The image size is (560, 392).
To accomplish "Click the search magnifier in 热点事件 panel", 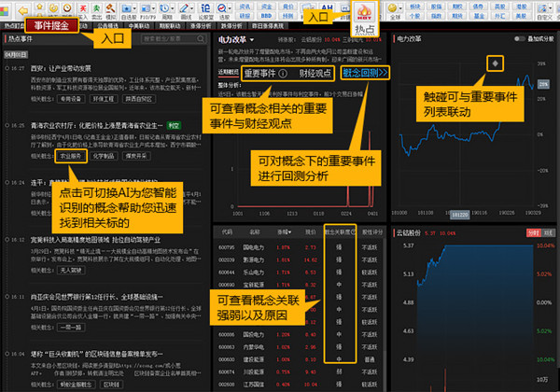I will coord(201,38).
